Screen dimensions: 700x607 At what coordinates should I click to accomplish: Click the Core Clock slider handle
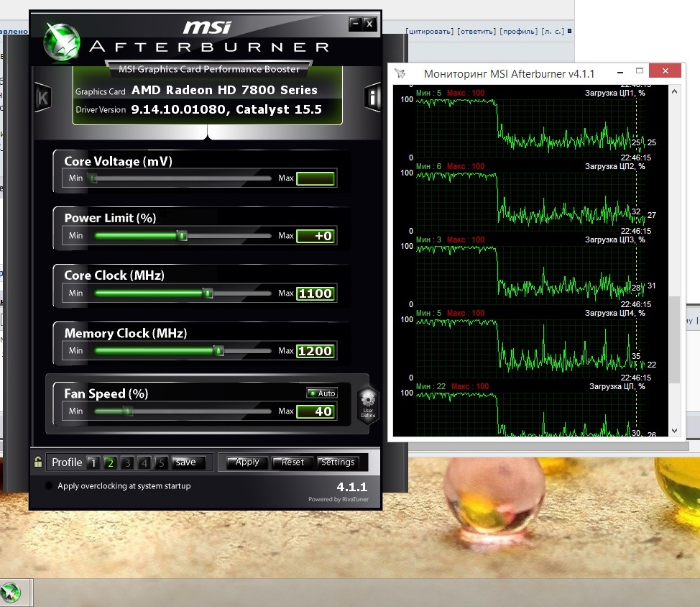pyautogui.click(x=208, y=293)
